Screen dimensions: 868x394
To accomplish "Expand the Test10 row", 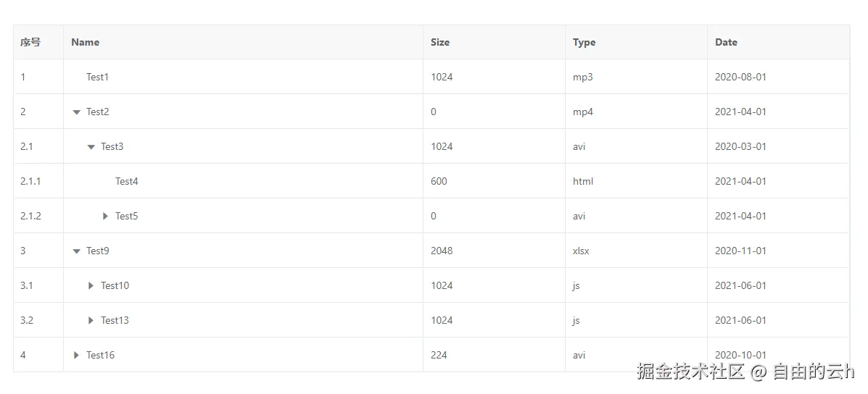I will click(91, 285).
